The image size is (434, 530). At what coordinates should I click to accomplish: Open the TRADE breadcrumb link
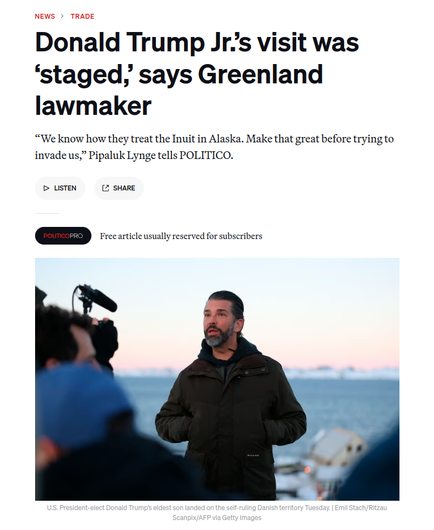pyautogui.click(x=82, y=16)
